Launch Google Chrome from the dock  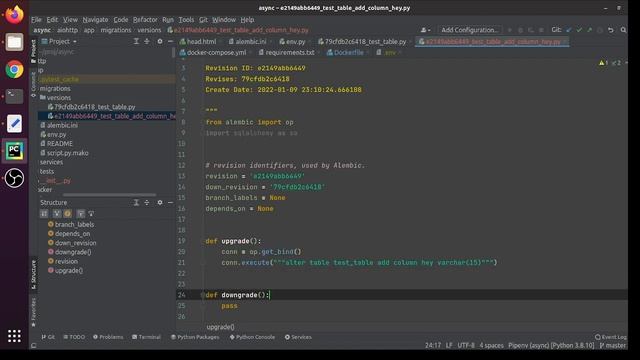point(14,69)
